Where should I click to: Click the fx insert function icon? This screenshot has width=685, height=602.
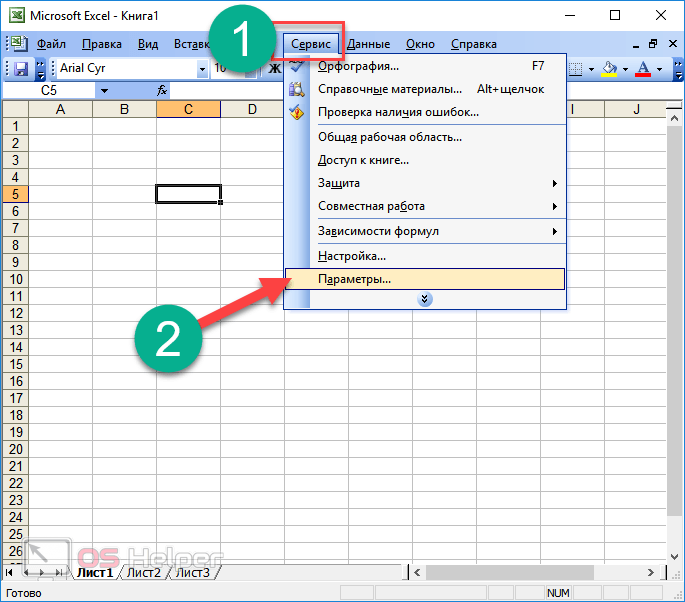pos(162,90)
